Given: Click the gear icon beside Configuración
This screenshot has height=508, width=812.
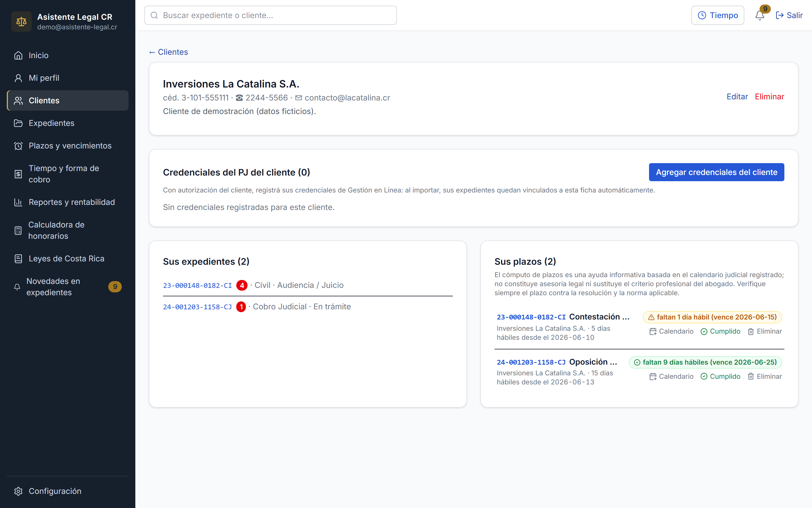Looking at the screenshot, I should (x=18, y=491).
